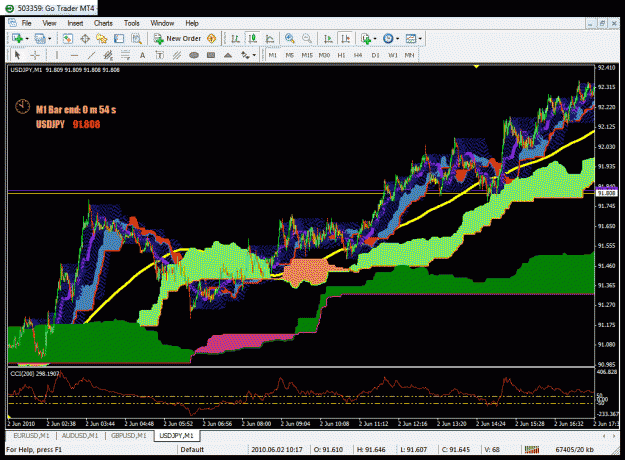The image size is (625, 460).
Task: Select the ellipse drawing tool
Action: (194, 55)
